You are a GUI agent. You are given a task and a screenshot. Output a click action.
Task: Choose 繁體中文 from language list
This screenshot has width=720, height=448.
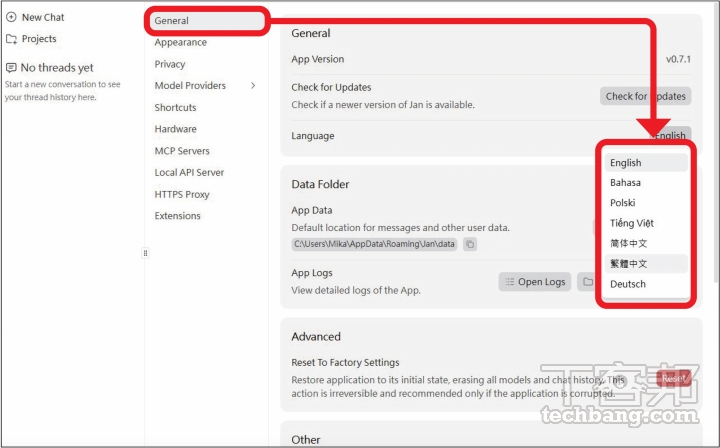pyautogui.click(x=646, y=263)
